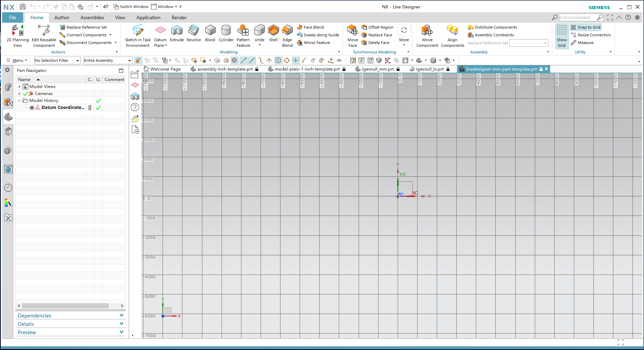Toggle the snap point circle-center option
The width and height of the screenshot is (644, 350).
click(x=278, y=60)
